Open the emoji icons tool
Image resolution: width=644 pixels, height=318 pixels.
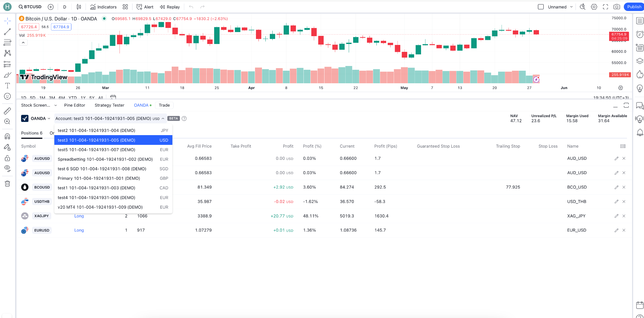point(8,96)
